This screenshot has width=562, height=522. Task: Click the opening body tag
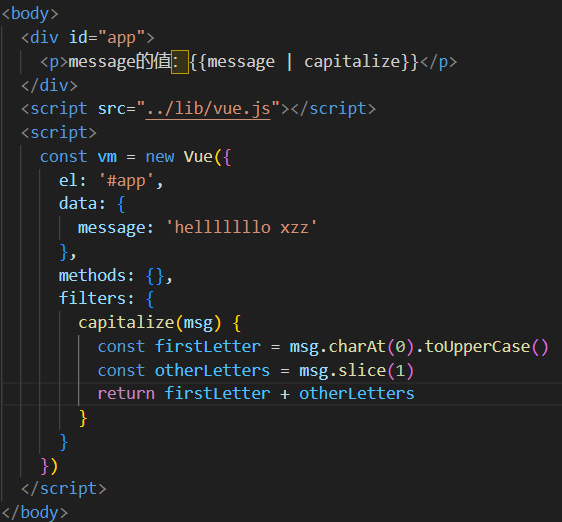[30, 14]
